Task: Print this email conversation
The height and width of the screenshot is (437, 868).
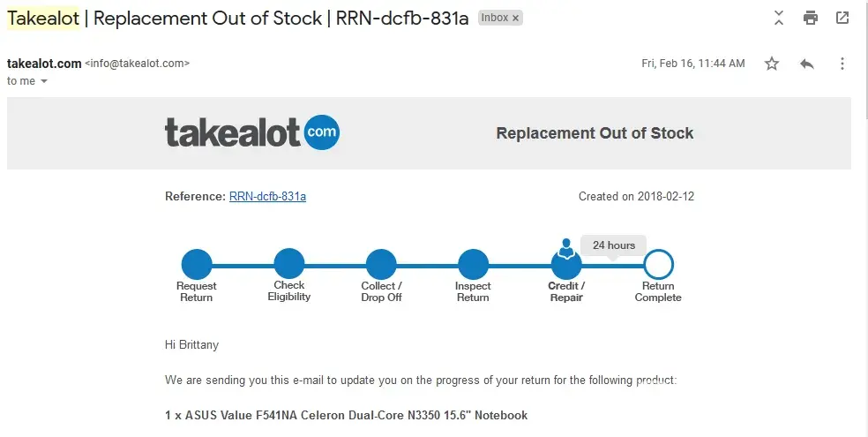Action: [810, 18]
